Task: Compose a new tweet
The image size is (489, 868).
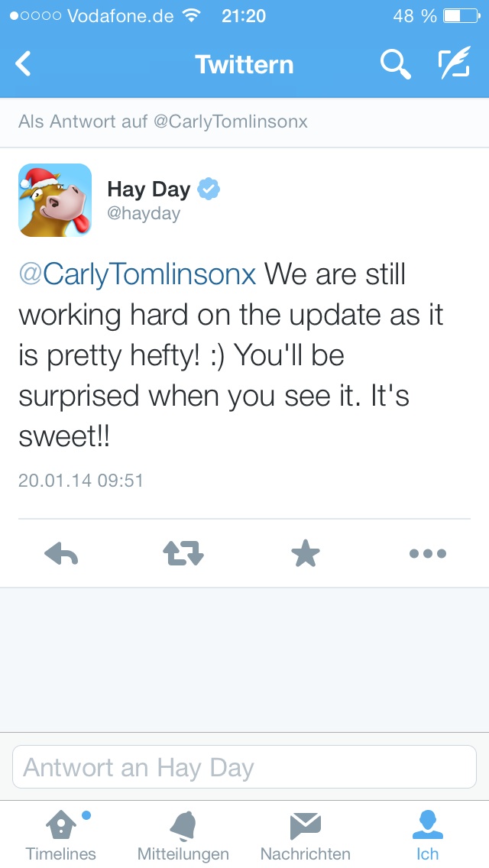Action: (453, 64)
